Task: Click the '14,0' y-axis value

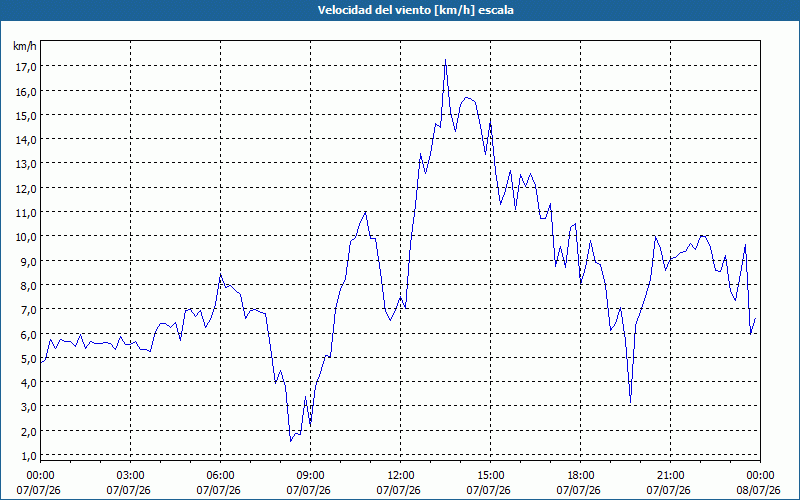Action: (26, 140)
